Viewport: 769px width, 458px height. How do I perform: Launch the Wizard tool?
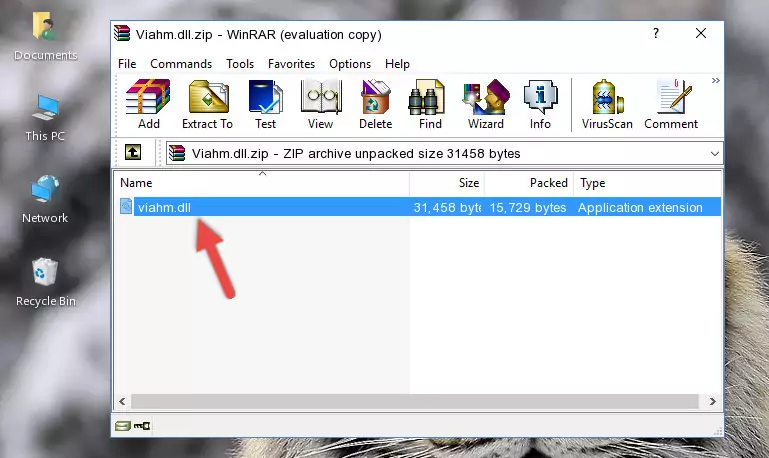[x=486, y=104]
